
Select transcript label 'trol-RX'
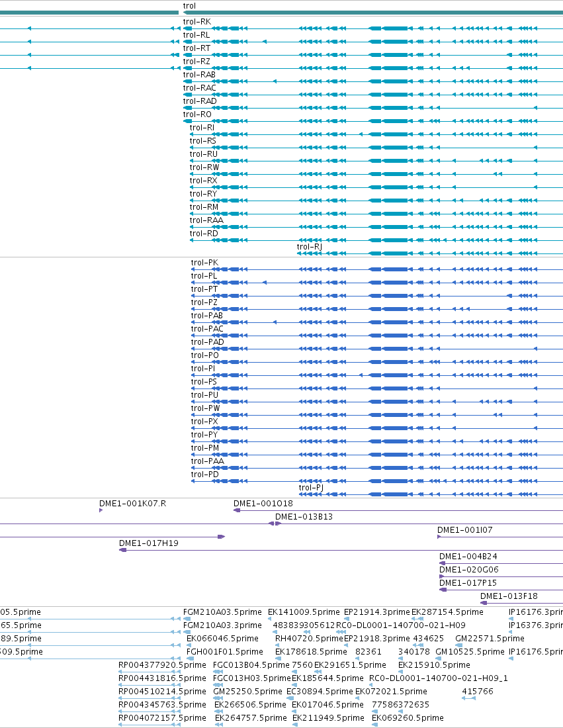click(203, 181)
